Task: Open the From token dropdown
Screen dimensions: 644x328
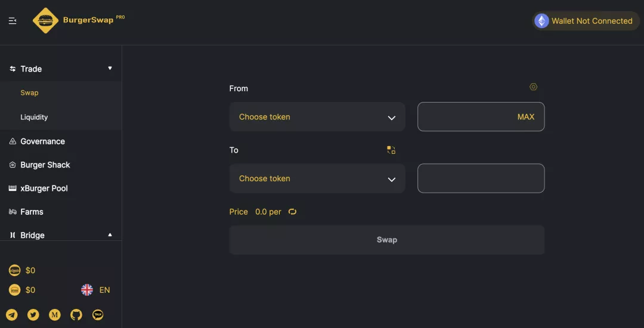Action: (317, 117)
